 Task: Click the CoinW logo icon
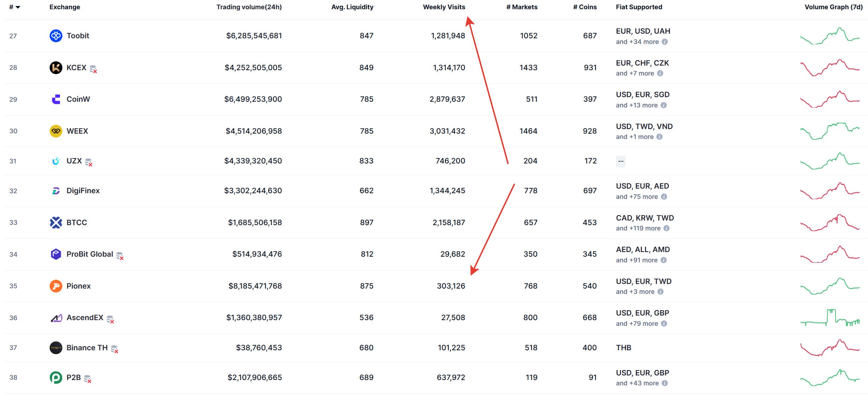56,99
